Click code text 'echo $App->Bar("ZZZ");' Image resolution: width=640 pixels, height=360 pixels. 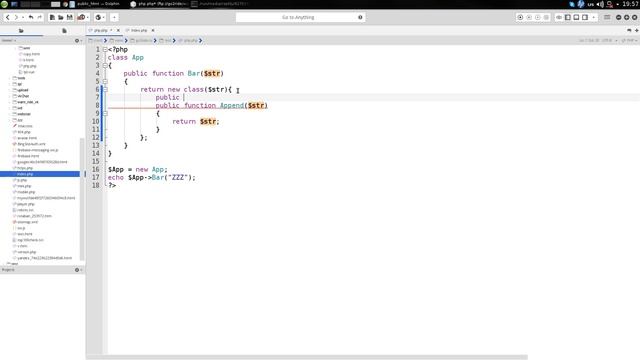coord(151,178)
